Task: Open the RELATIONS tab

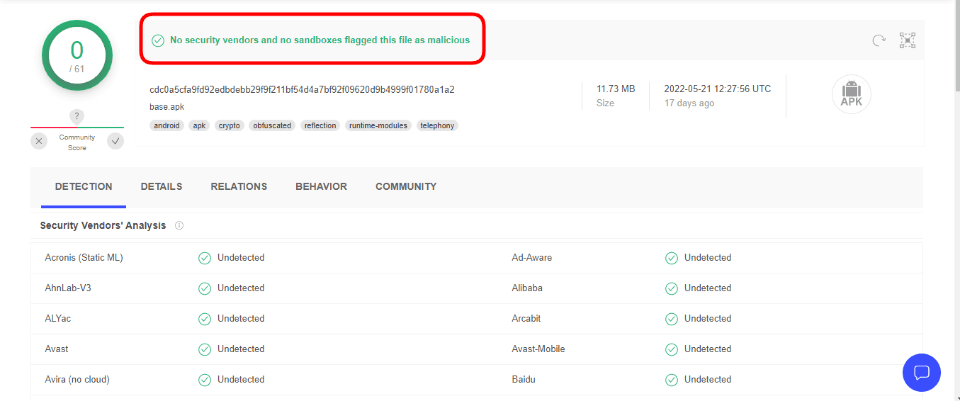Action: tap(239, 187)
